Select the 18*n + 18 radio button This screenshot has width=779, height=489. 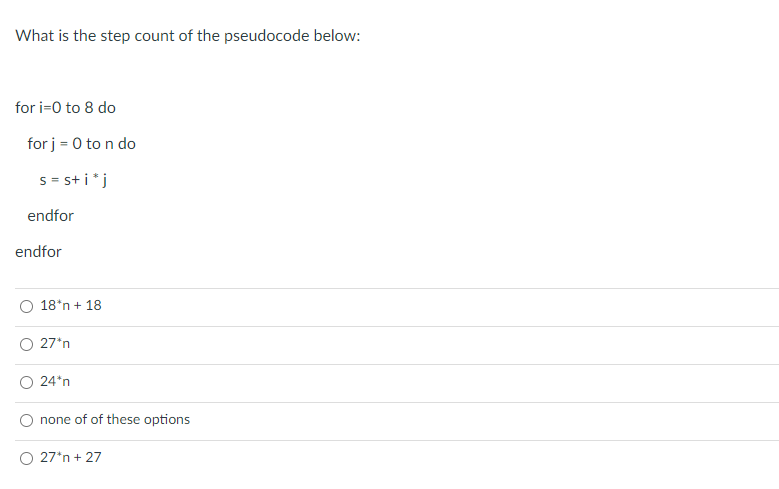[x=26, y=306]
